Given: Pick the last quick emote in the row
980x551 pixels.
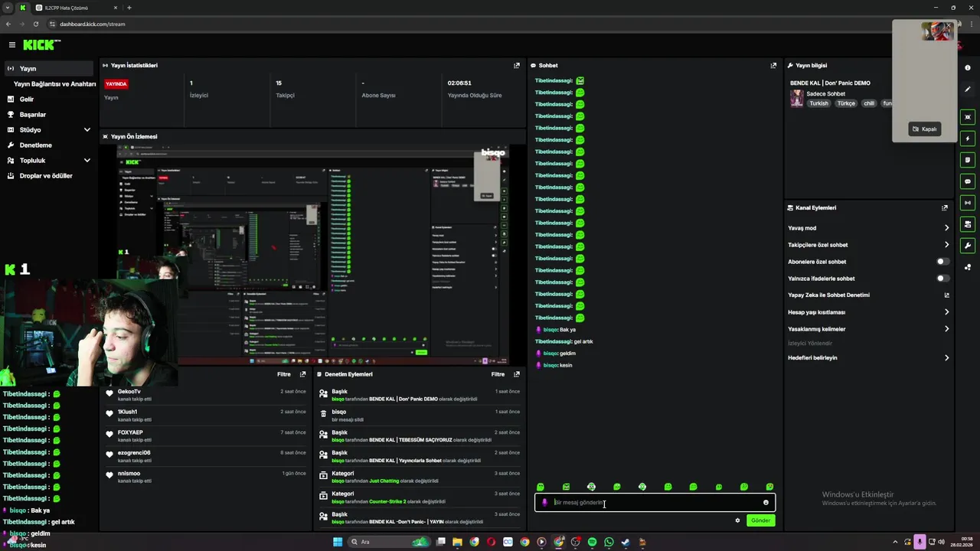Looking at the screenshot, I should (769, 487).
